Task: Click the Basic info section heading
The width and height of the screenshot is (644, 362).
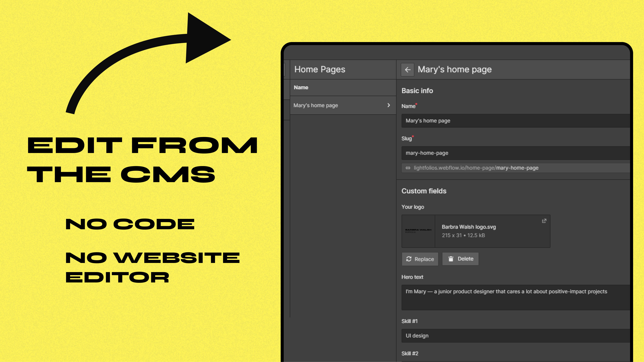Action: (417, 91)
